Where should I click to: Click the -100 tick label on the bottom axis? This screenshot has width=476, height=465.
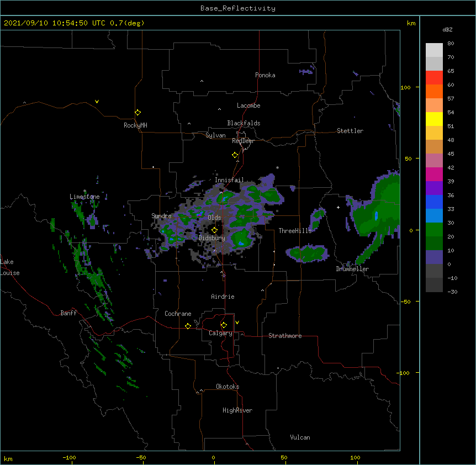[69, 458]
